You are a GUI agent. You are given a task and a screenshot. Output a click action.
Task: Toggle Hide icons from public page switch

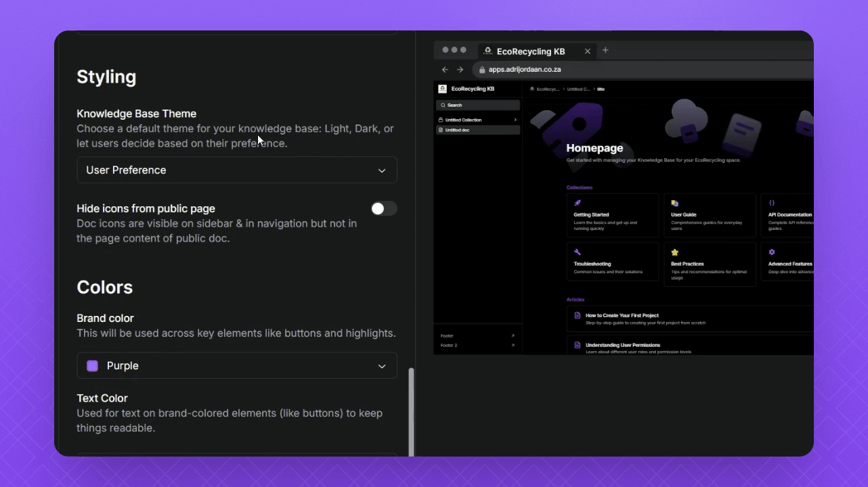click(x=384, y=208)
